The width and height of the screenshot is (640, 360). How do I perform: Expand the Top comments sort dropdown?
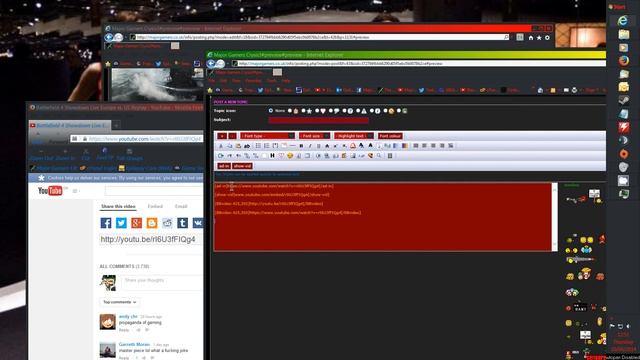click(x=119, y=302)
